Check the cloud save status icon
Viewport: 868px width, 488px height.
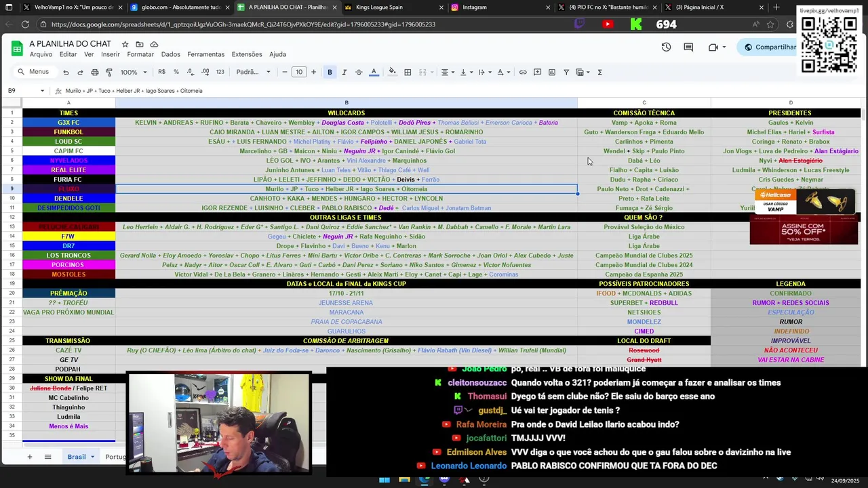[155, 44]
